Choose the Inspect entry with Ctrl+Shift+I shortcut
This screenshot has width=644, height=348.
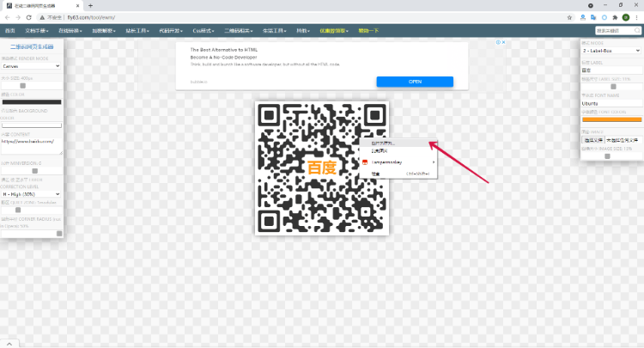(398, 174)
